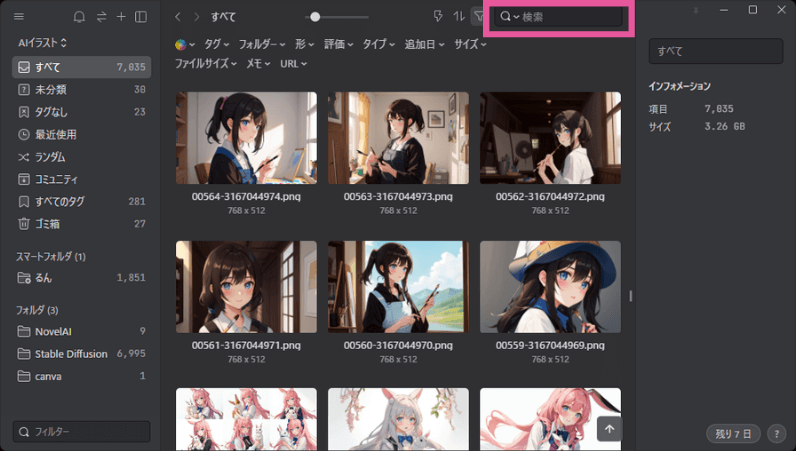Toggle the filter funnel icon

point(478,16)
